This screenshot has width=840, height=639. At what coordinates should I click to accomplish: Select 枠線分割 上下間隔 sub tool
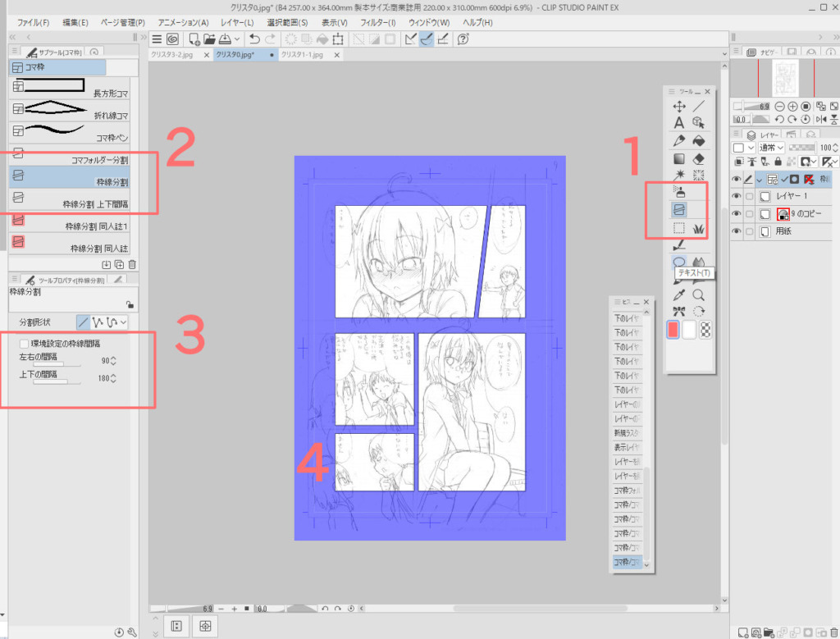tap(70, 199)
